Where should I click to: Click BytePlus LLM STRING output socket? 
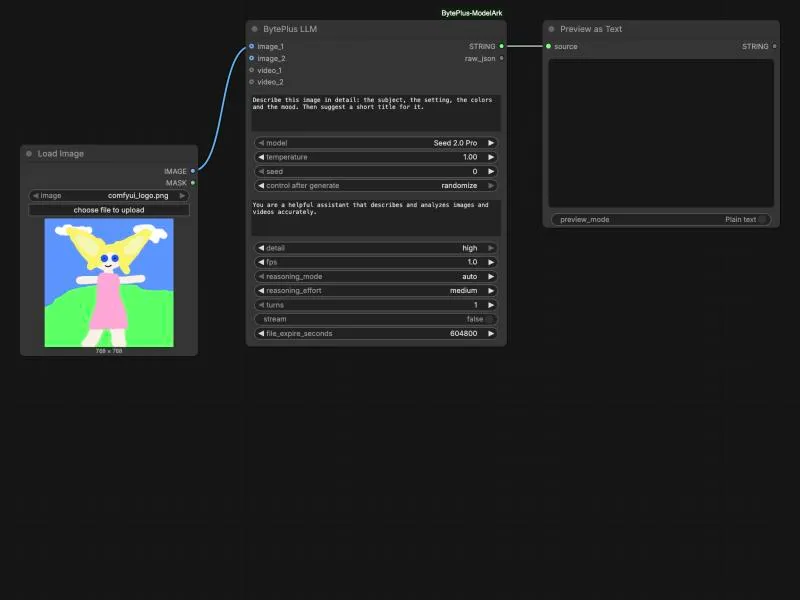[502, 46]
